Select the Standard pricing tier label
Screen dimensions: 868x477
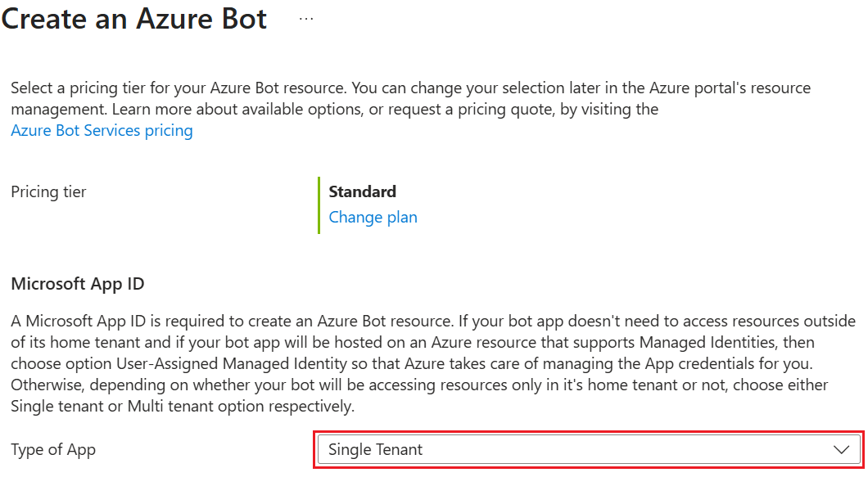pyautogui.click(x=362, y=191)
